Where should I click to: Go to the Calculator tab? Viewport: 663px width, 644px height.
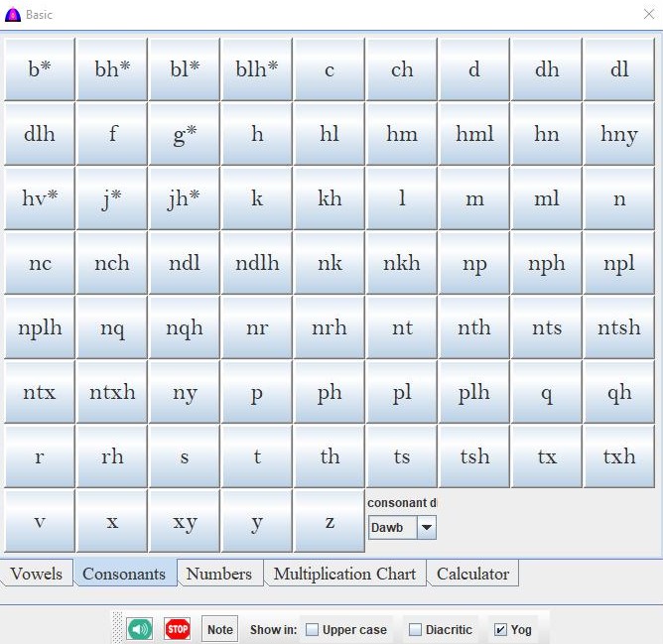(472, 574)
